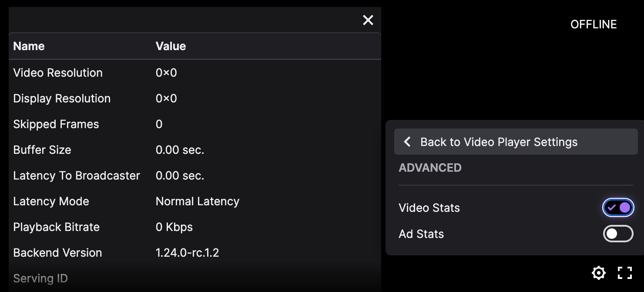644x292 pixels.
Task: Click the Normal Latency value
Action: point(198,201)
